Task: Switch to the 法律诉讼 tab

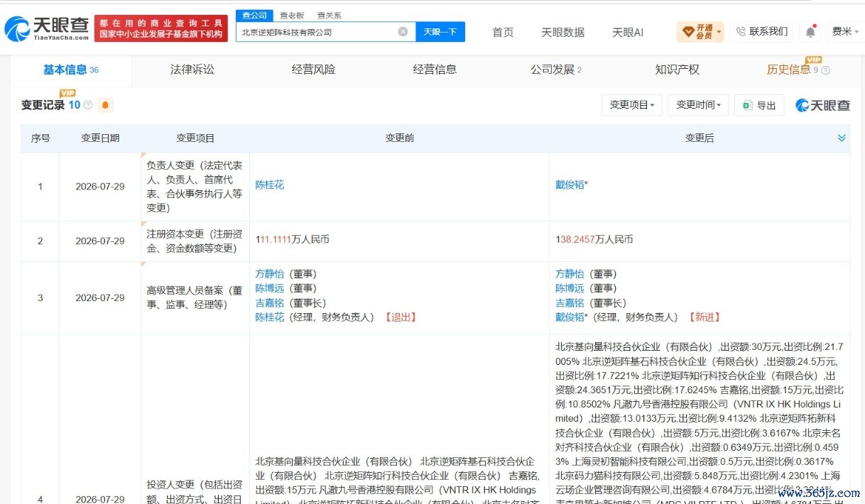Action: tap(192, 70)
